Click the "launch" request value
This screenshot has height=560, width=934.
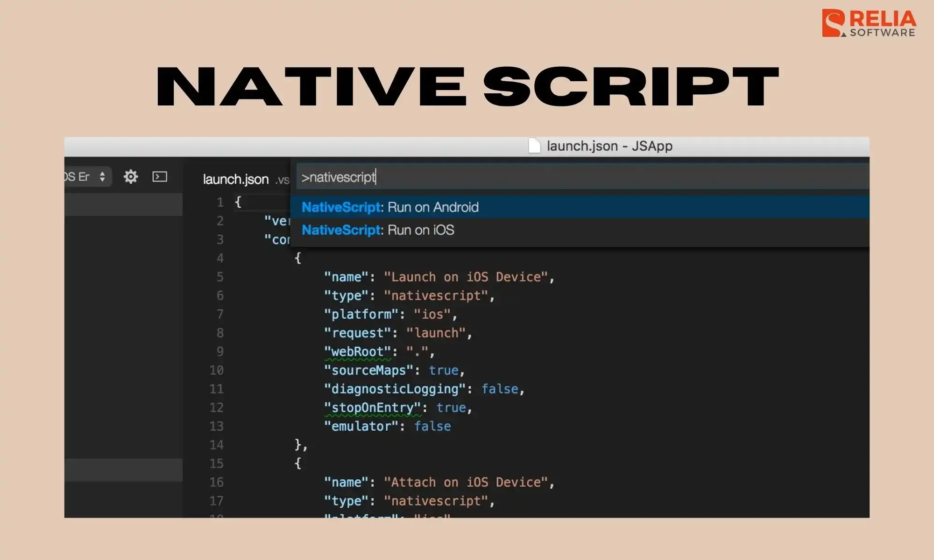point(436,333)
